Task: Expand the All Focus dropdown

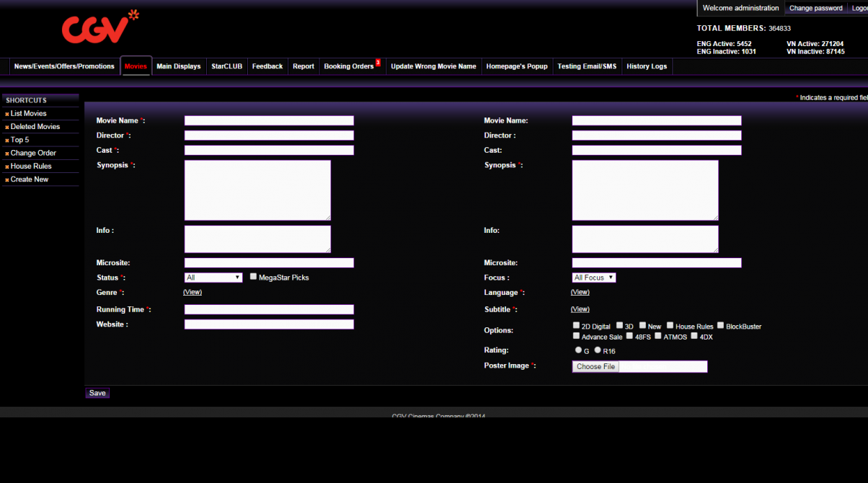Action: (594, 278)
